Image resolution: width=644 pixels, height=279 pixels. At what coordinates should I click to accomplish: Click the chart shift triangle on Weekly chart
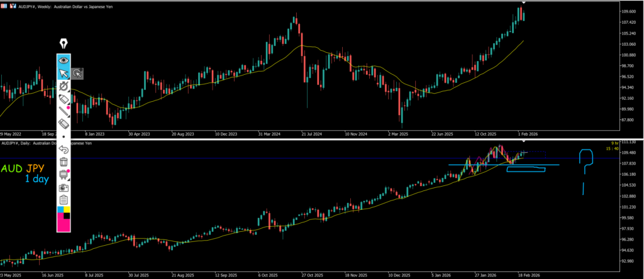[x=523, y=3]
